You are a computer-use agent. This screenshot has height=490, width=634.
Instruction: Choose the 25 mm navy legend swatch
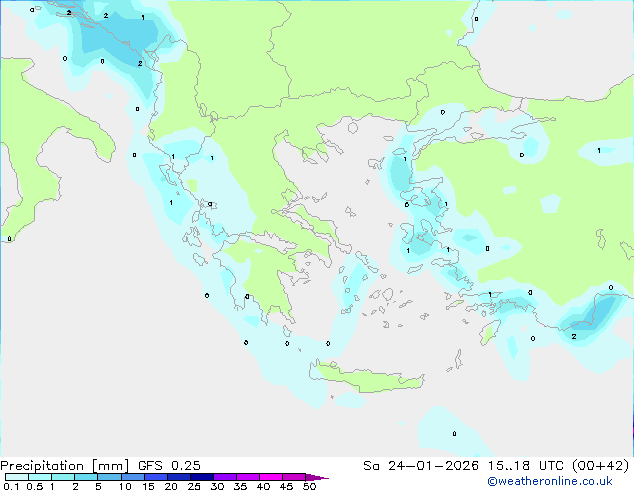point(202,477)
